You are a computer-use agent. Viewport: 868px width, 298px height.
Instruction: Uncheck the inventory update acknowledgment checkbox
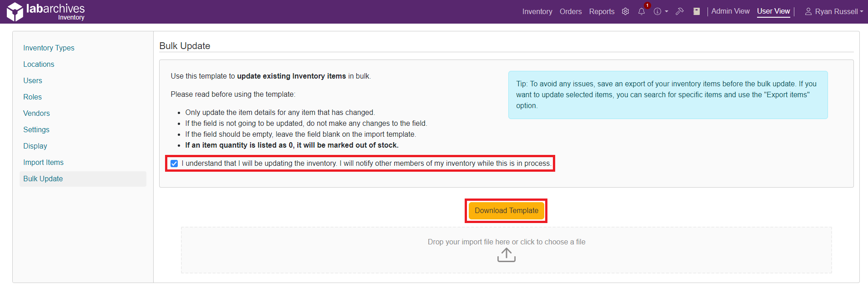[174, 164]
